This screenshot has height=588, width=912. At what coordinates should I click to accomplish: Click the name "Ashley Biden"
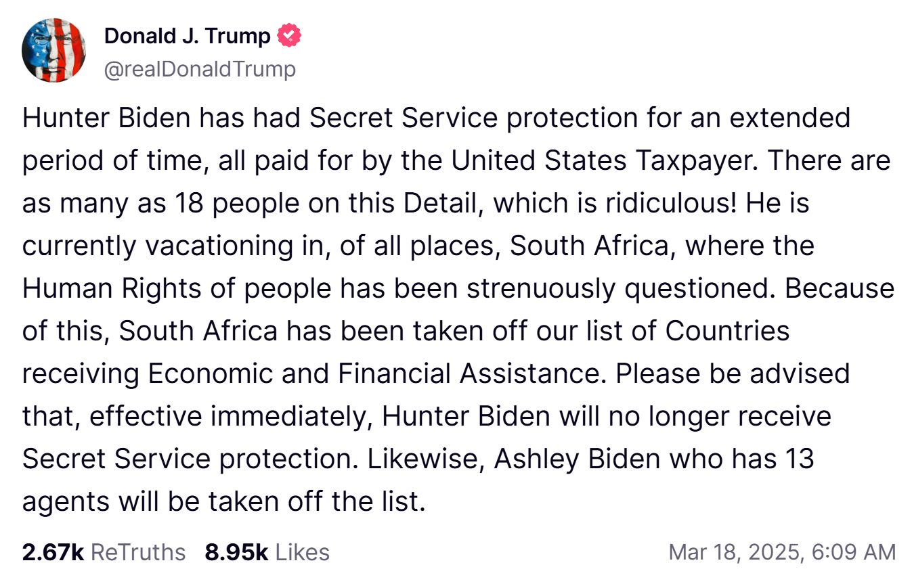[x=578, y=459]
